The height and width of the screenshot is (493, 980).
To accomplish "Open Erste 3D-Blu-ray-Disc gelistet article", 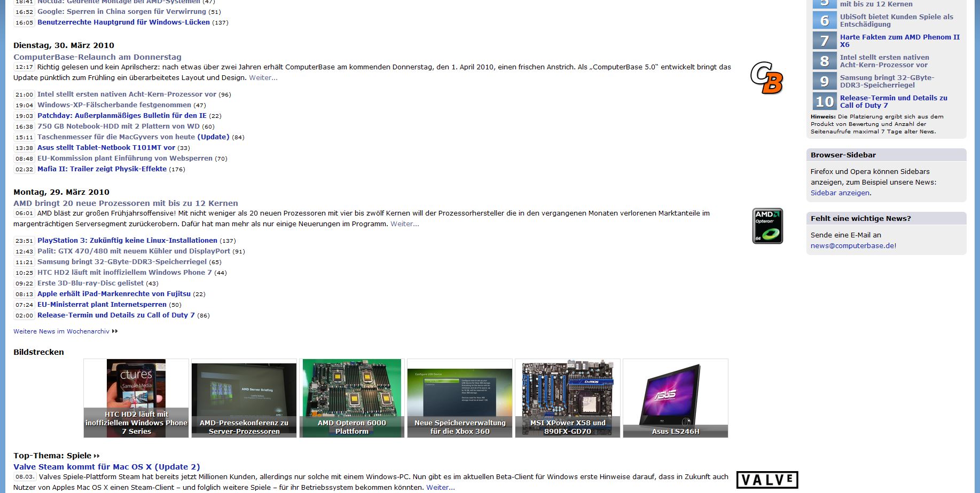I will pos(90,283).
